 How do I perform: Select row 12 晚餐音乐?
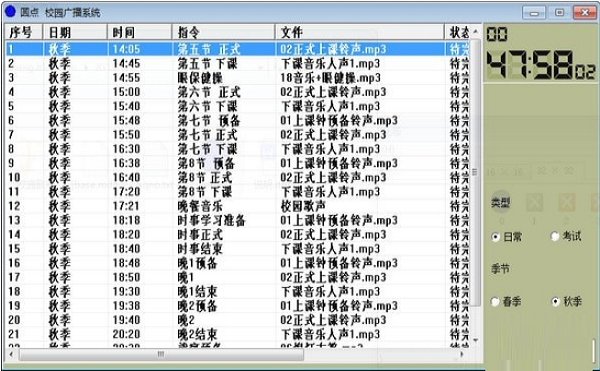pyautogui.click(x=237, y=206)
